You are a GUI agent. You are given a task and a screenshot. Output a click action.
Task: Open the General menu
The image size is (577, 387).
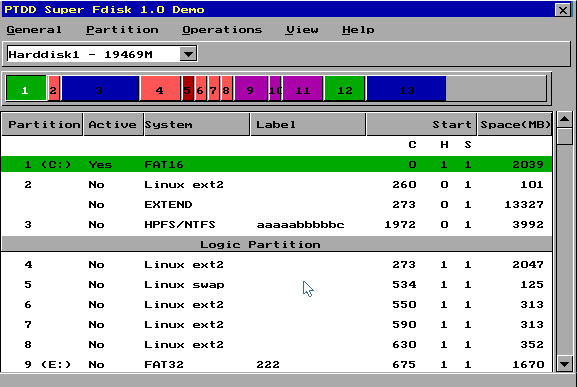pyautogui.click(x=34, y=30)
